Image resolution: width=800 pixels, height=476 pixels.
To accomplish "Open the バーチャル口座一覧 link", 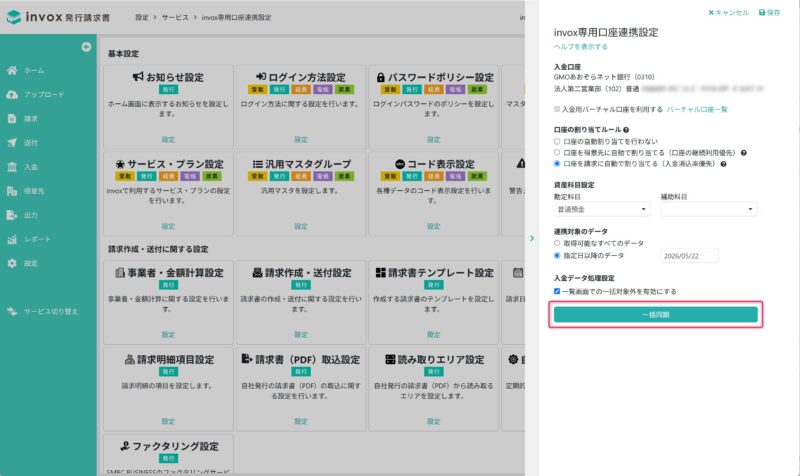I will pos(697,110).
